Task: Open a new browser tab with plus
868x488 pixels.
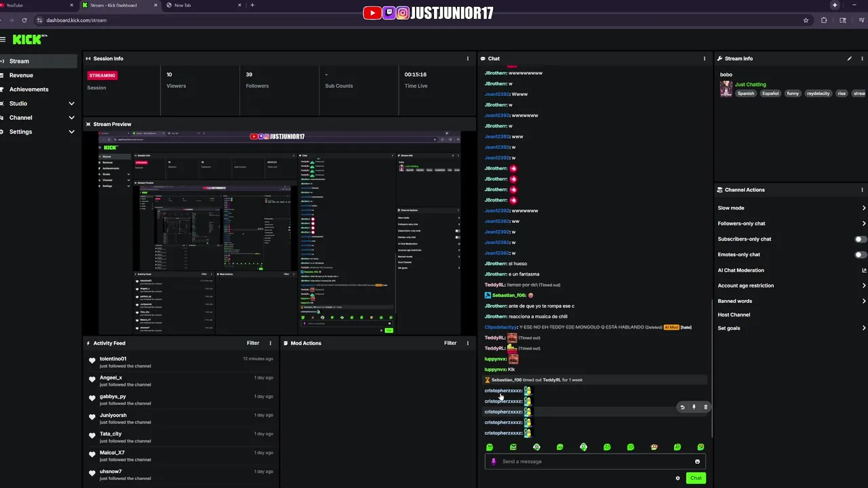Action: pyautogui.click(x=252, y=5)
